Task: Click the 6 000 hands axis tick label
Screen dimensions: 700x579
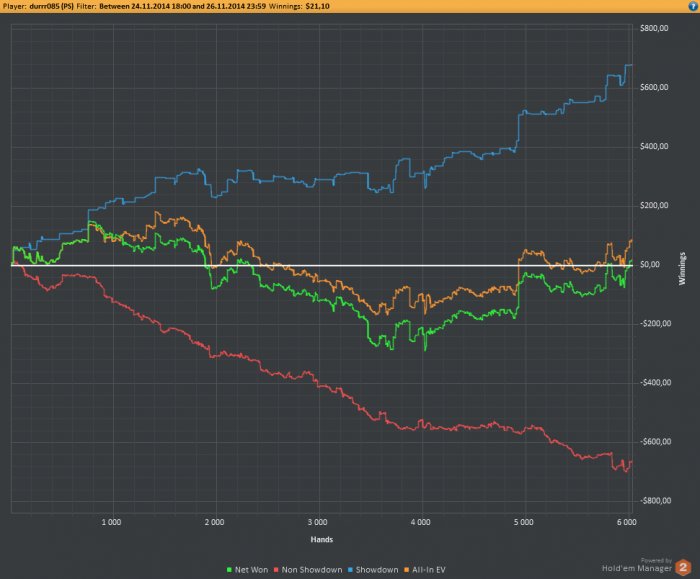Action: click(x=626, y=522)
